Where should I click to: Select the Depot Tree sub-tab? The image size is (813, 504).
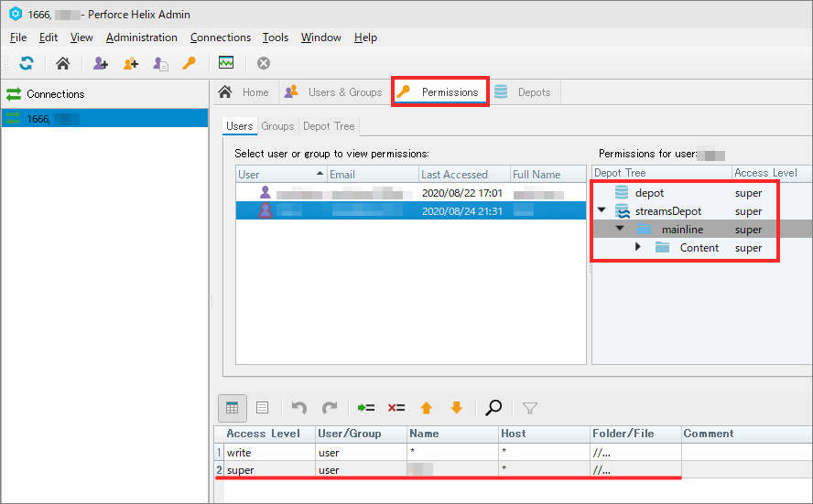[x=329, y=126]
